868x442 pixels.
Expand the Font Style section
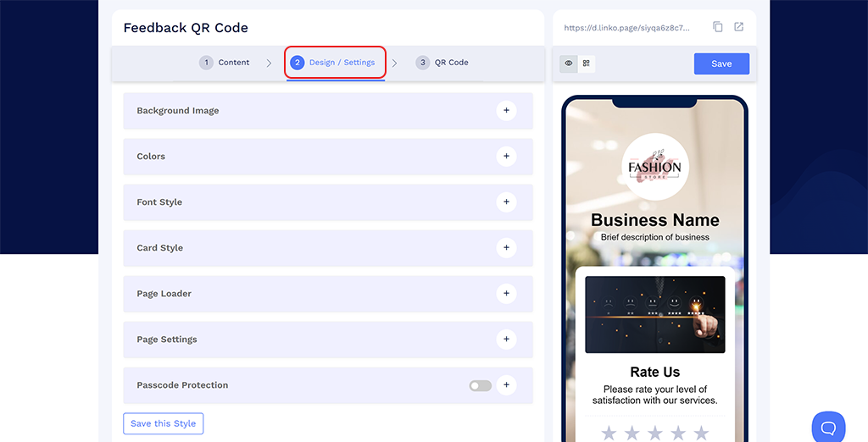(506, 202)
